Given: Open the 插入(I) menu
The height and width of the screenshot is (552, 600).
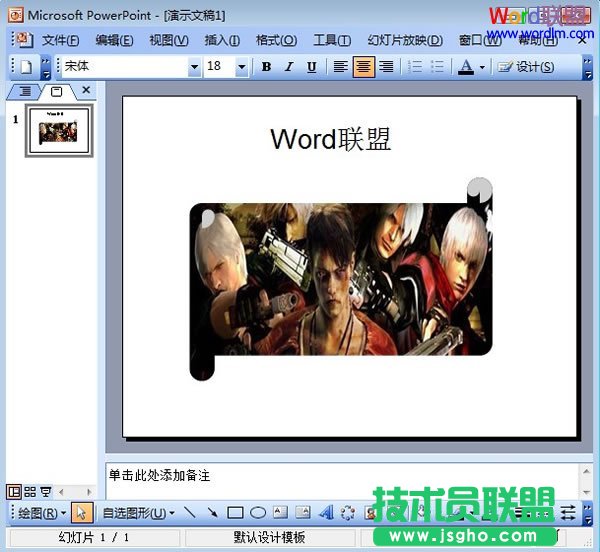Looking at the screenshot, I should pos(222,40).
